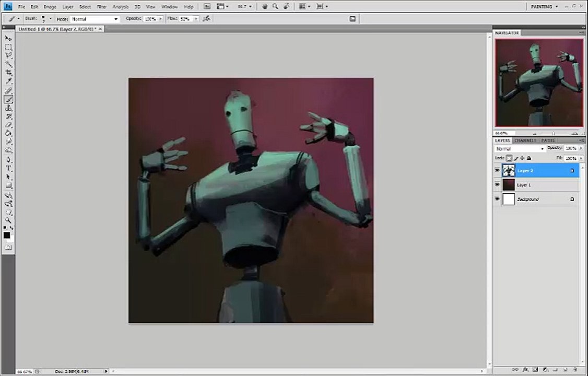
Task: Hide the Background layer eye
Action: click(497, 199)
